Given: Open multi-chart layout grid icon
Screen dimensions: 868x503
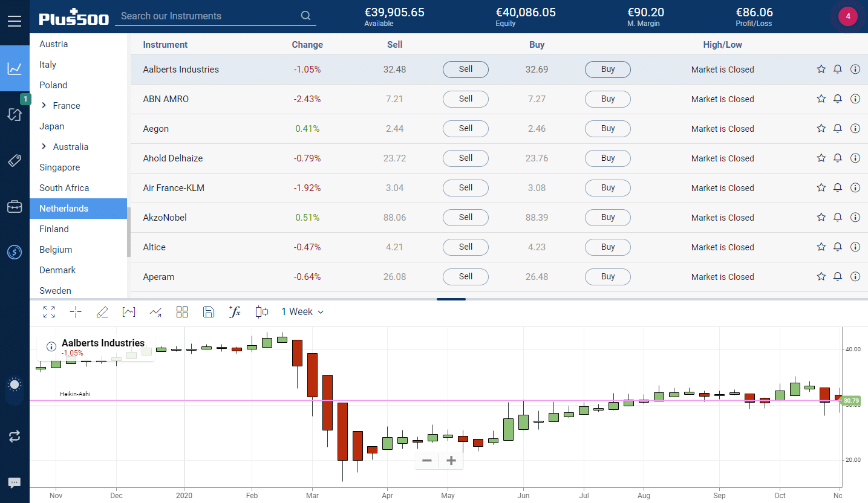Looking at the screenshot, I should (x=182, y=312).
